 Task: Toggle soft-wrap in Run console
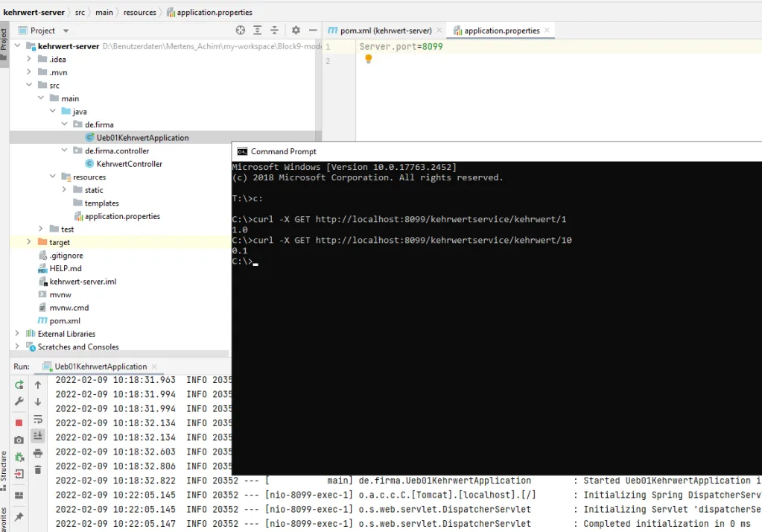(38, 419)
